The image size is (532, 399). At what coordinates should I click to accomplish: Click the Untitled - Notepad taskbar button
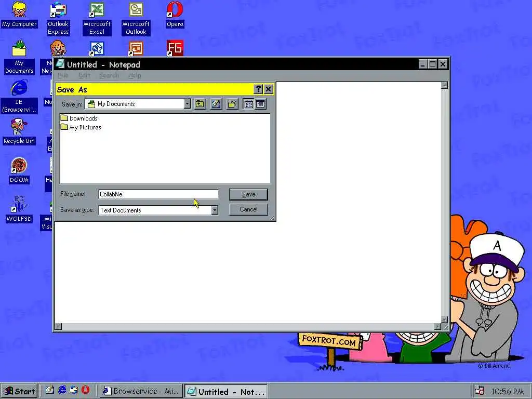pyautogui.click(x=226, y=391)
